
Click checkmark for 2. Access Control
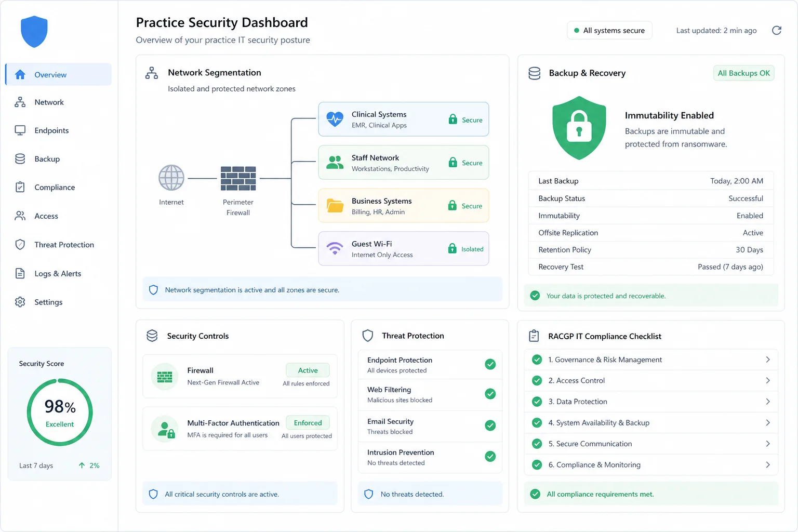(537, 380)
